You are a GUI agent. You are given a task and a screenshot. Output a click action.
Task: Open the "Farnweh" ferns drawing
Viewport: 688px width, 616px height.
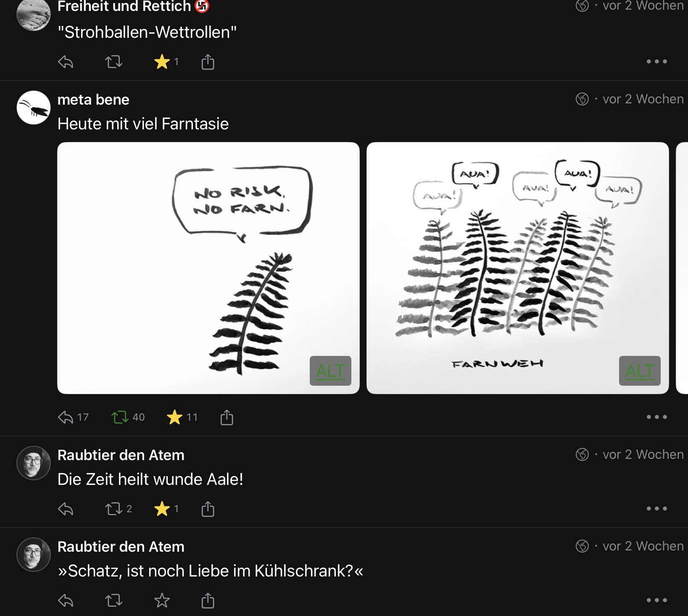click(517, 268)
